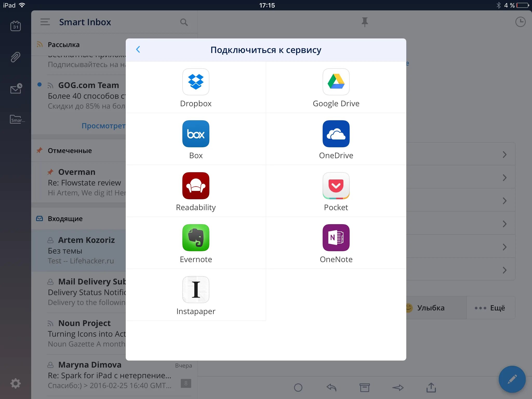
Task: Forward the message with the arrow icon
Action: (x=398, y=388)
